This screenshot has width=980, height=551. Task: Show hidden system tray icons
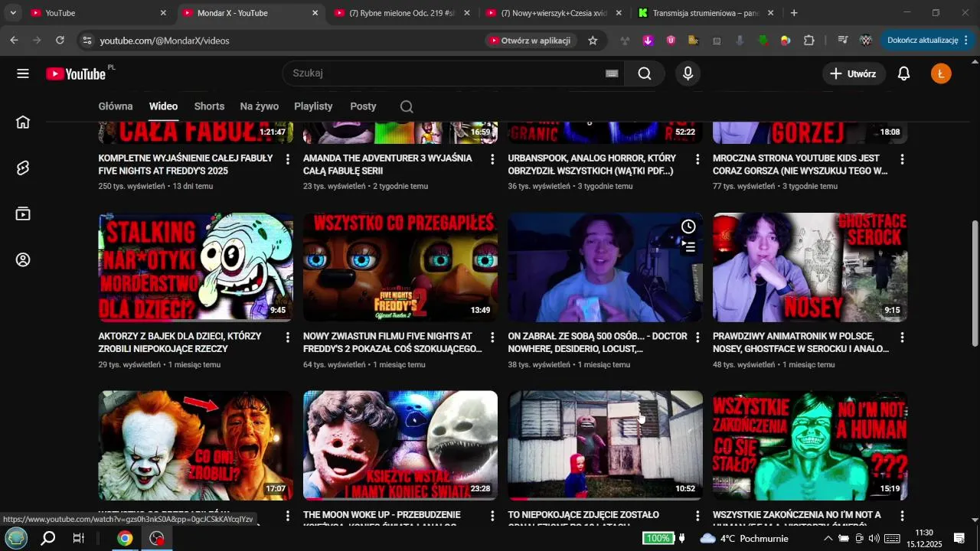click(828, 538)
